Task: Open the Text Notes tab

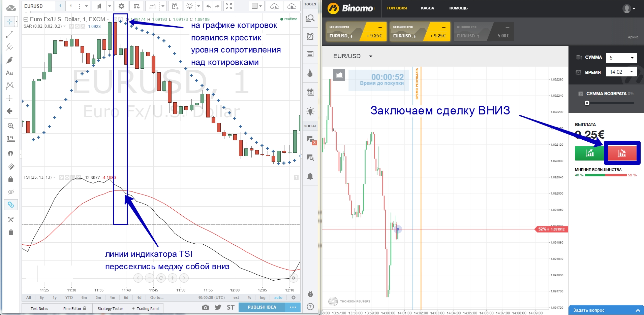Action: [39, 308]
